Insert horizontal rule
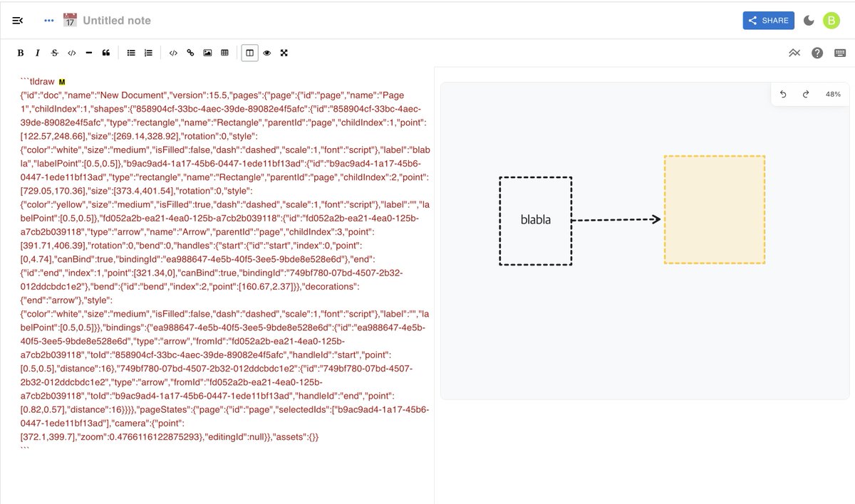Image resolution: width=855 pixels, height=504 pixels. click(89, 53)
